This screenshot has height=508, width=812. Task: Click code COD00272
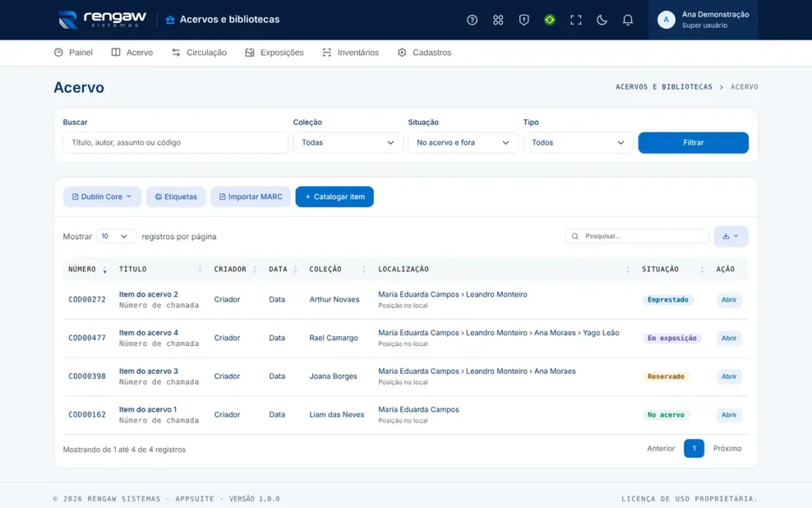point(87,299)
